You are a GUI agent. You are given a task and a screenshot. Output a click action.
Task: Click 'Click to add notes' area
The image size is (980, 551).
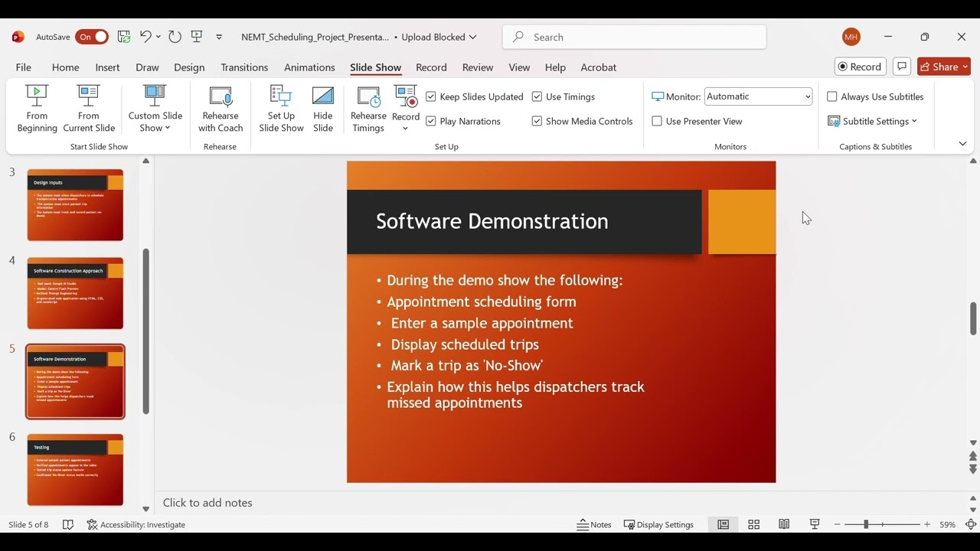pos(207,503)
